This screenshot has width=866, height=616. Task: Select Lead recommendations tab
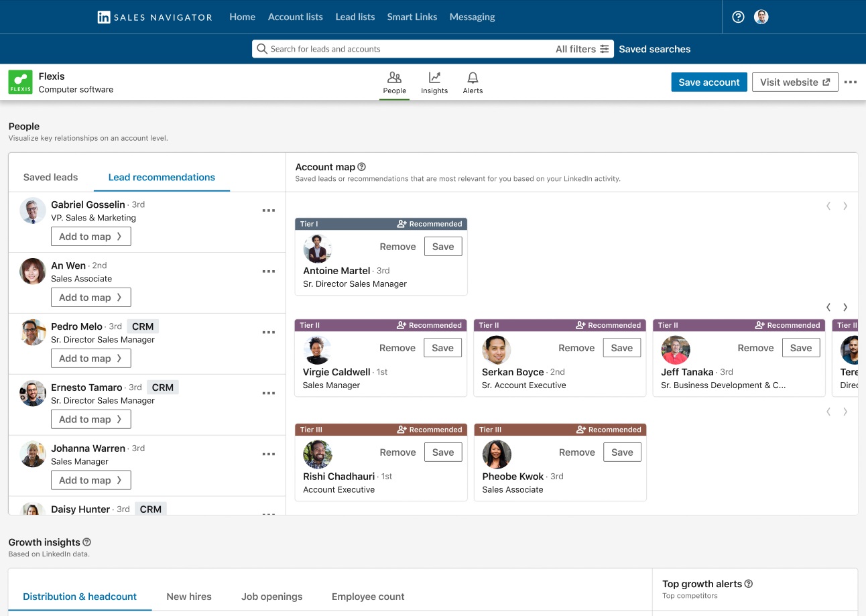tap(162, 177)
